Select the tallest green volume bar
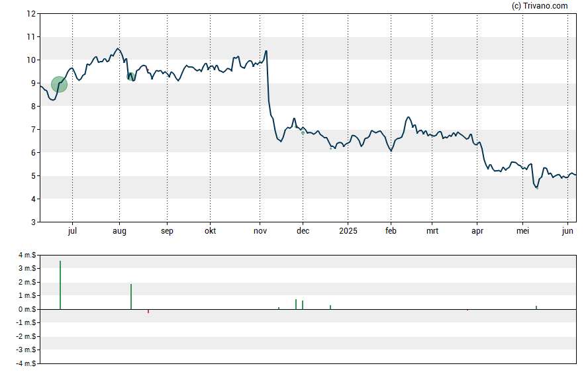Viewport: 588px width, 374px height. pyautogui.click(x=60, y=285)
